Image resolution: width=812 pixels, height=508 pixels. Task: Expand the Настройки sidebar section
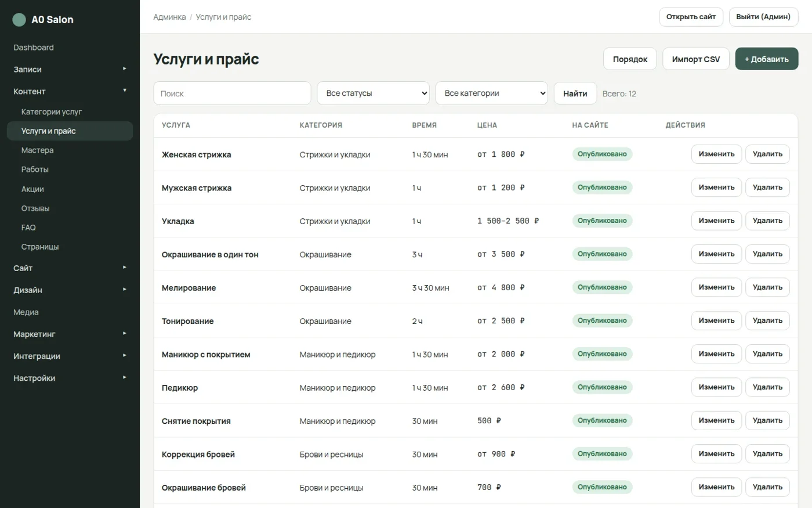70,378
